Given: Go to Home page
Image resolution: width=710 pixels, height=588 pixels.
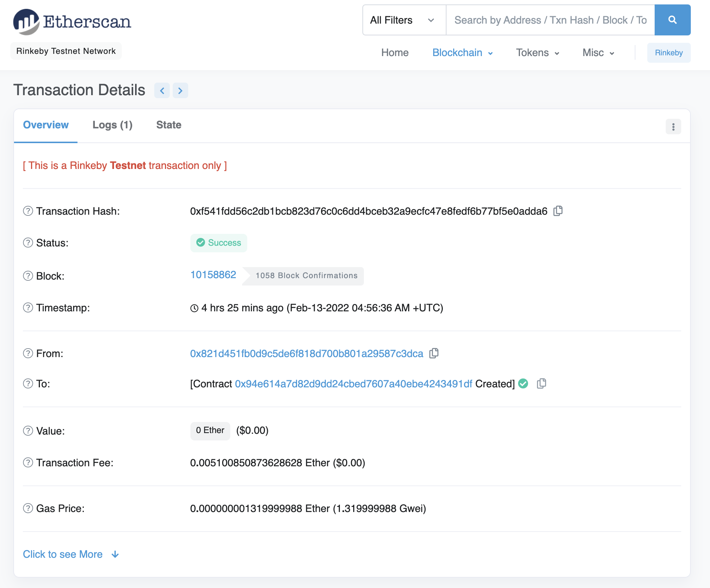Looking at the screenshot, I should pyautogui.click(x=395, y=53).
